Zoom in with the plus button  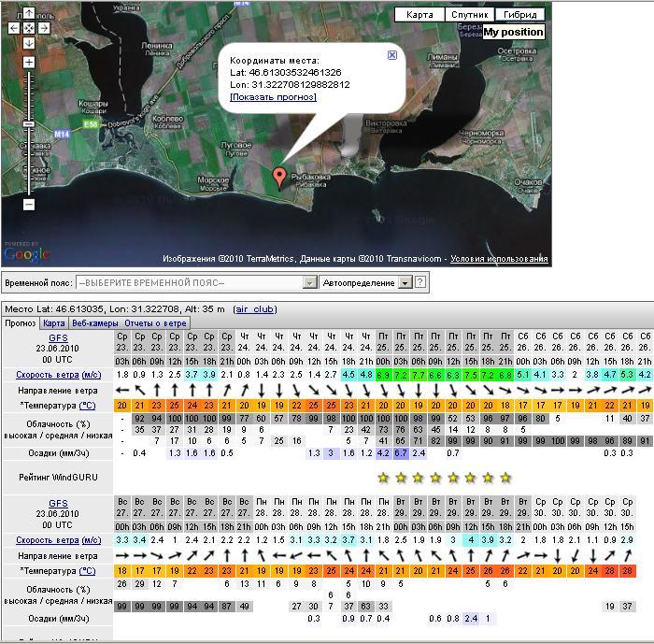(x=29, y=63)
